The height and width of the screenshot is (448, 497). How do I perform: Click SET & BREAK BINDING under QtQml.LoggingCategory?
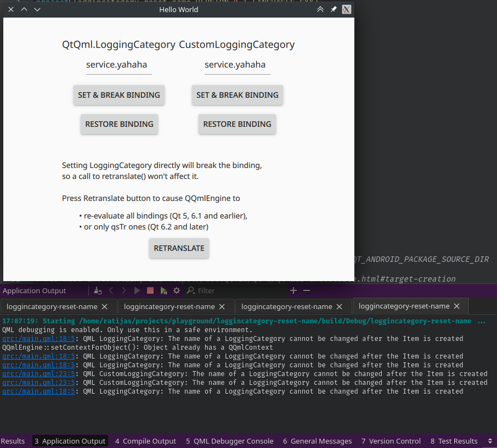(x=119, y=95)
